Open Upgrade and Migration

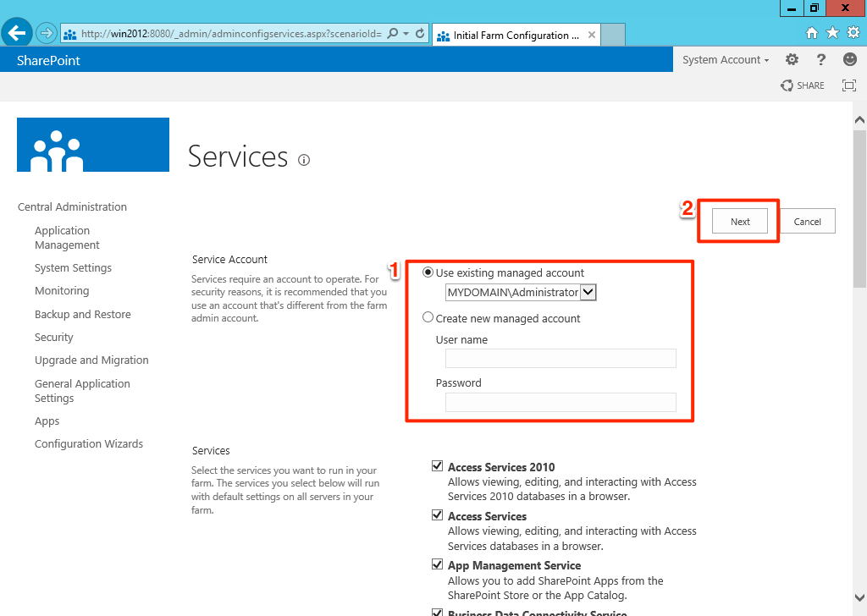click(91, 360)
